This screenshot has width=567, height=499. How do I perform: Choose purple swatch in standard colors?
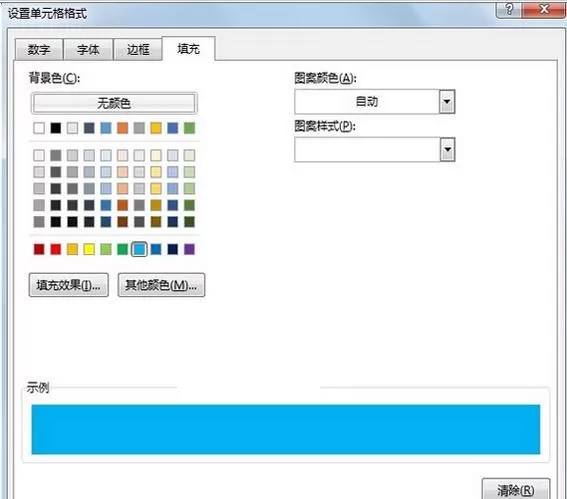(x=189, y=249)
